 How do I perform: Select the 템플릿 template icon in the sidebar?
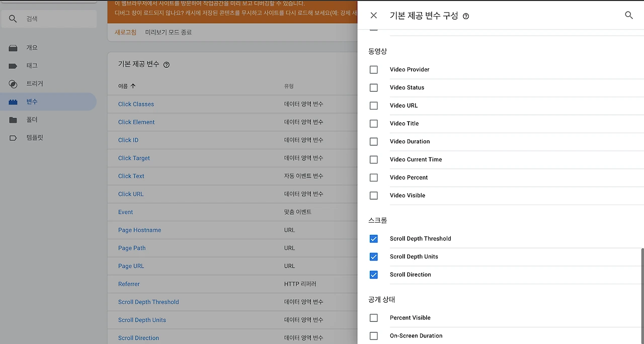click(13, 138)
